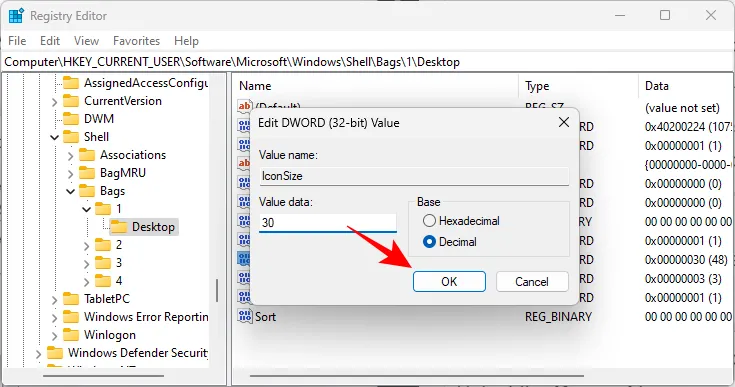Select the Decimal base option
The height and width of the screenshot is (387, 735).
pyautogui.click(x=429, y=242)
